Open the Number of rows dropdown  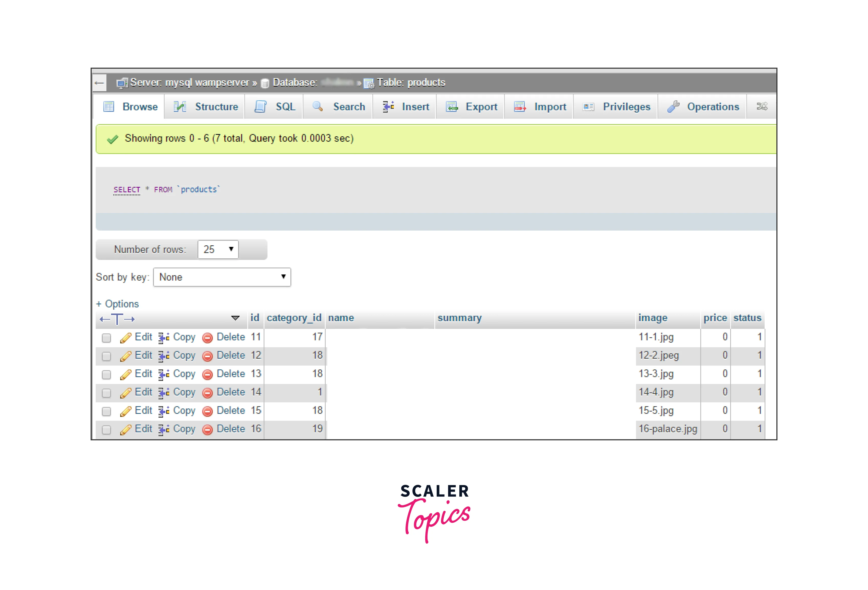[218, 249]
